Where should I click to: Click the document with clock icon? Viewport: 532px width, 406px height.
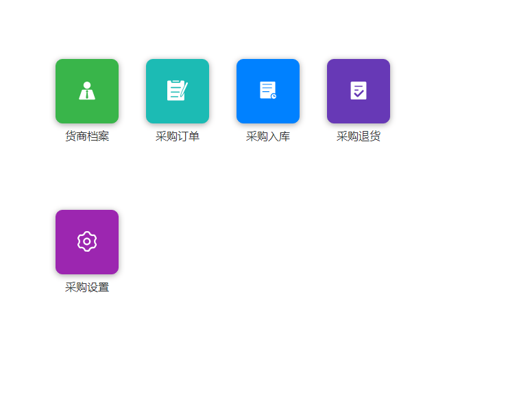(x=268, y=91)
